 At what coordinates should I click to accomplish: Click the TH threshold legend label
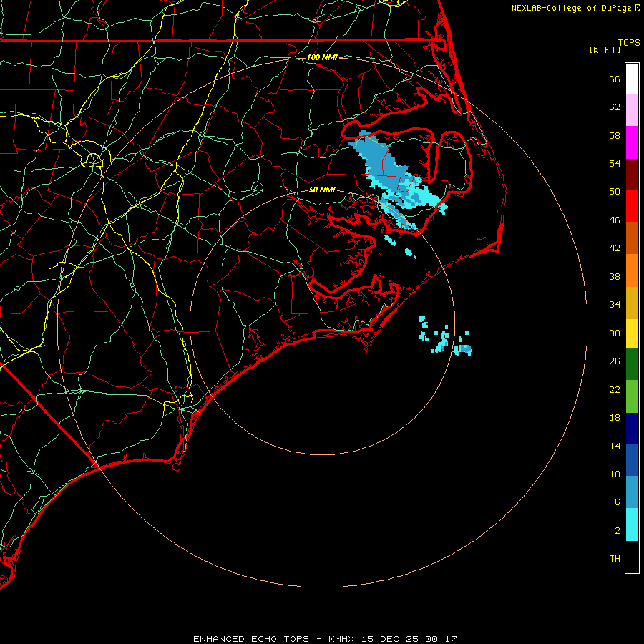coord(615,559)
